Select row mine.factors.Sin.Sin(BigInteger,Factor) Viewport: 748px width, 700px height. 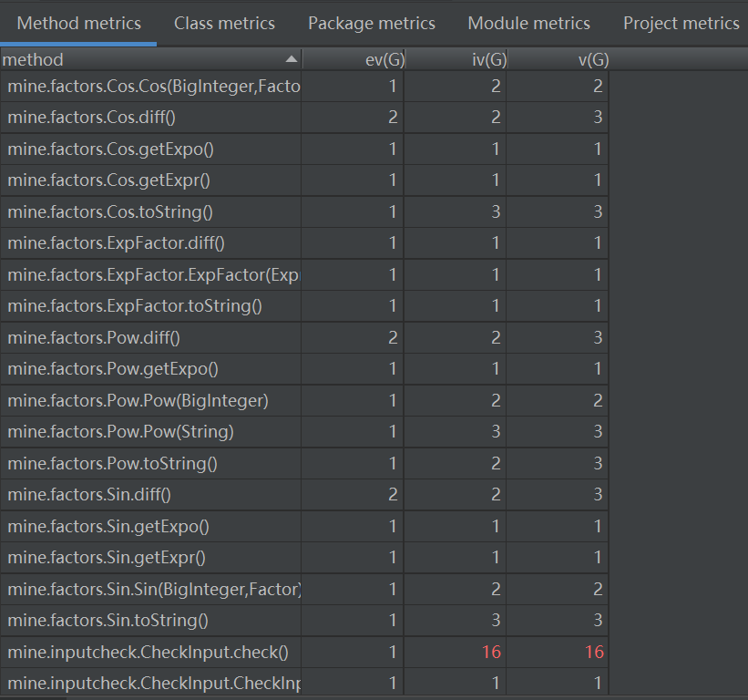[x=304, y=589]
